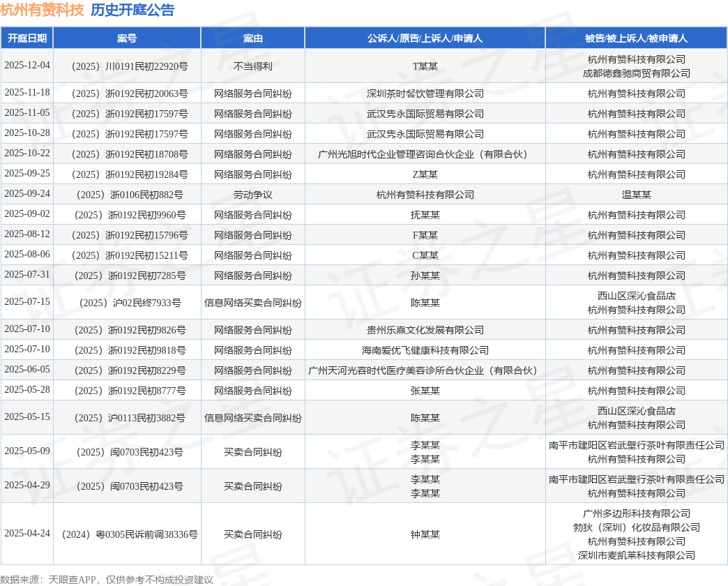728x586 pixels.
Task: Click plaintiff 深圳茶时餐饮管理有限公司
Action: point(425,93)
